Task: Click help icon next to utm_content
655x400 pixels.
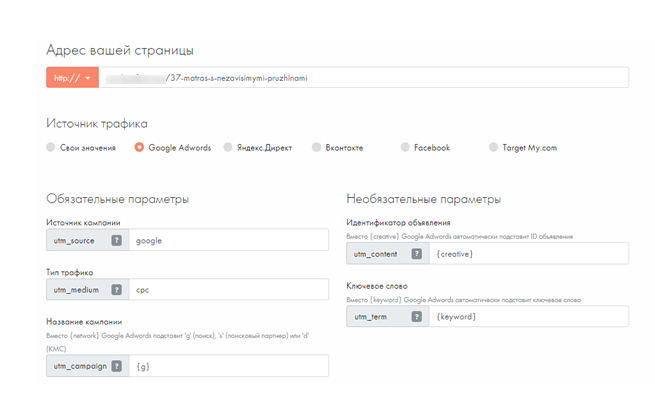Action: pos(416,254)
